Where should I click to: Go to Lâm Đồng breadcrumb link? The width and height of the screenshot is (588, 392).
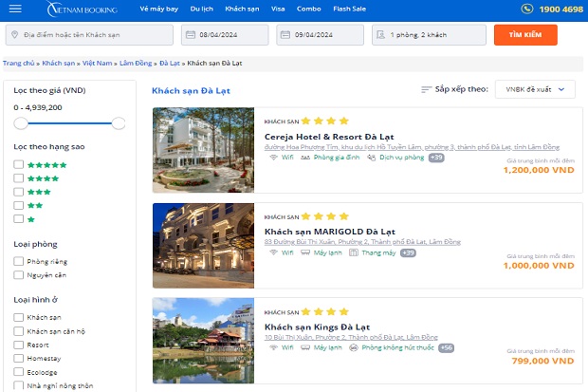pyautogui.click(x=136, y=63)
